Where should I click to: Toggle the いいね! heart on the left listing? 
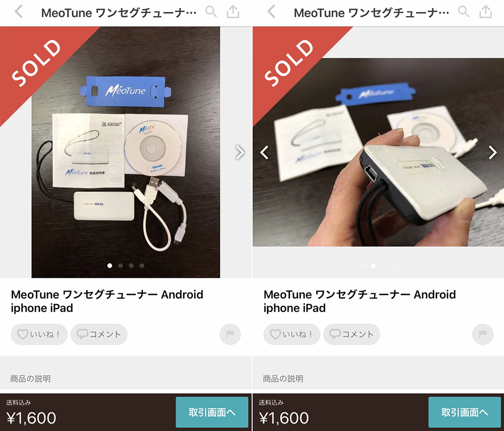pyautogui.click(x=39, y=334)
